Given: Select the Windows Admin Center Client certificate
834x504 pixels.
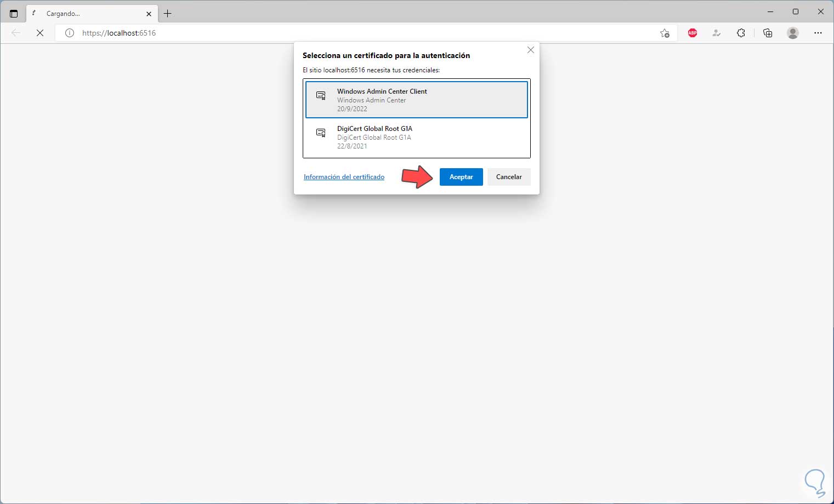Looking at the screenshot, I should 417,100.
